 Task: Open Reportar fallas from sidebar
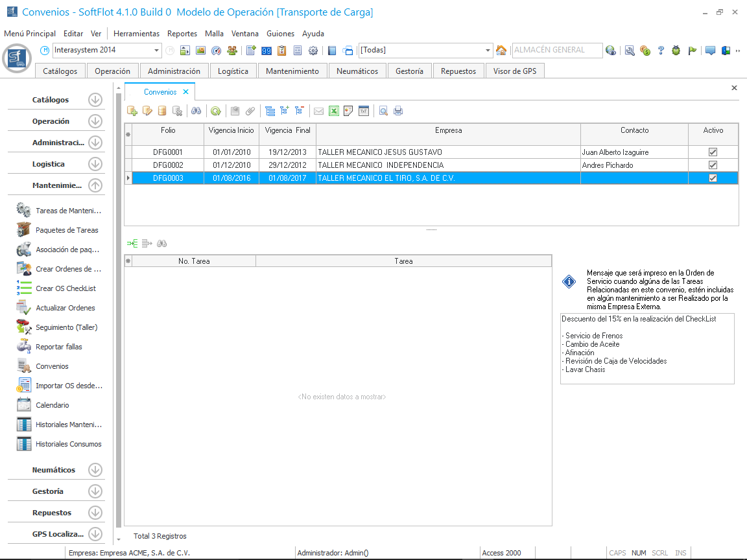coord(58,347)
